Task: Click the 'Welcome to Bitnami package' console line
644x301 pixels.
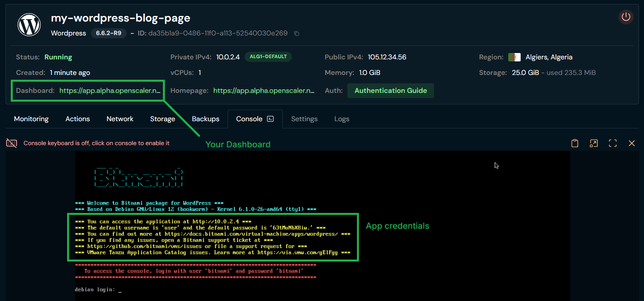Action: [149, 203]
